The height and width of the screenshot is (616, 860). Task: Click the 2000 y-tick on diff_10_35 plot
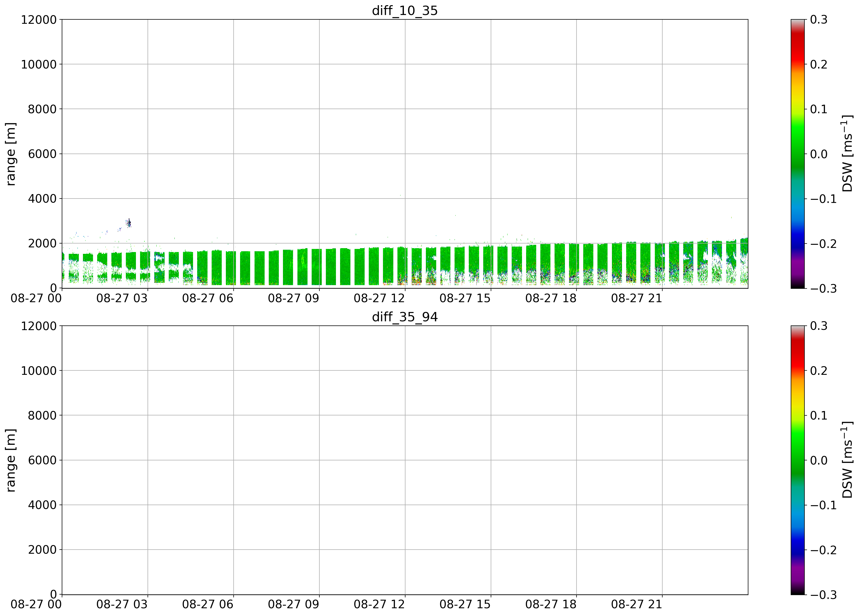(x=42, y=244)
